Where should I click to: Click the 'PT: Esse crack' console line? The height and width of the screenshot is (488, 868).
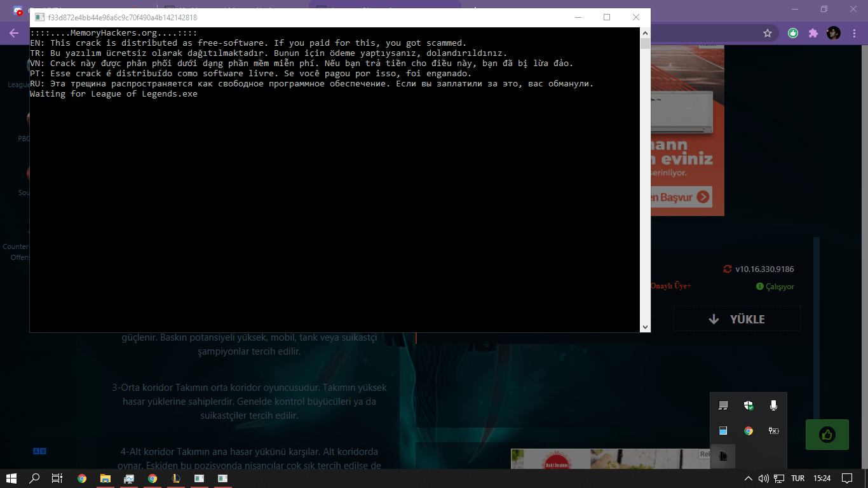pos(251,74)
